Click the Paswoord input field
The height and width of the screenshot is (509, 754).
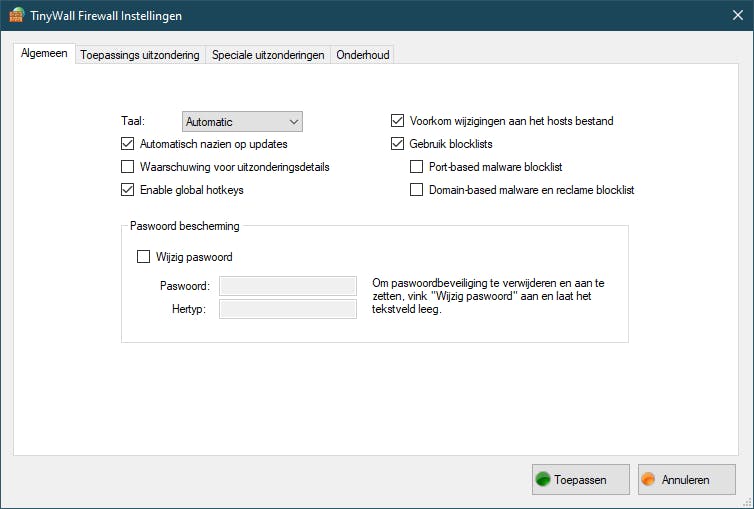288,286
